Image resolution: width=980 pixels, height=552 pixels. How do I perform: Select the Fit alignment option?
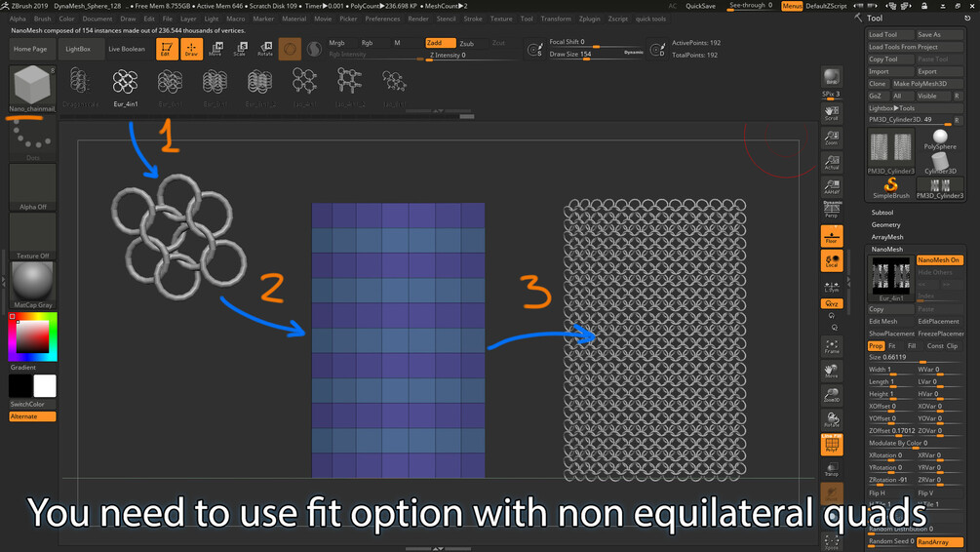pyautogui.click(x=892, y=346)
